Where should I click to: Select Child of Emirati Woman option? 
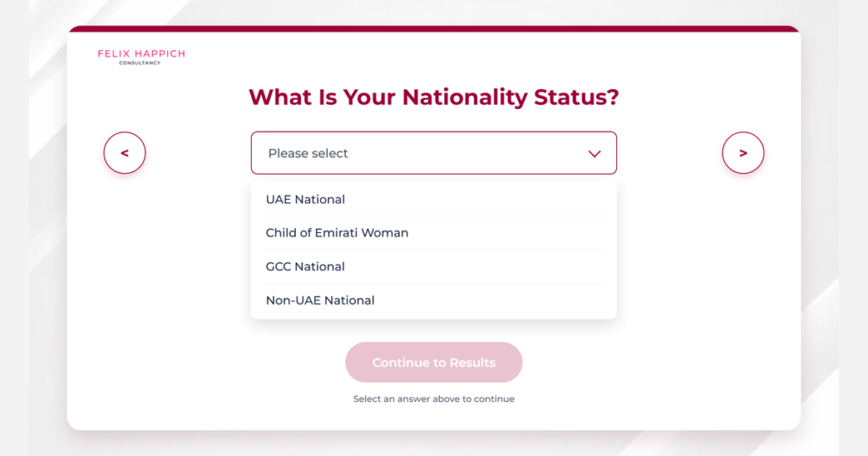point(433,233)
